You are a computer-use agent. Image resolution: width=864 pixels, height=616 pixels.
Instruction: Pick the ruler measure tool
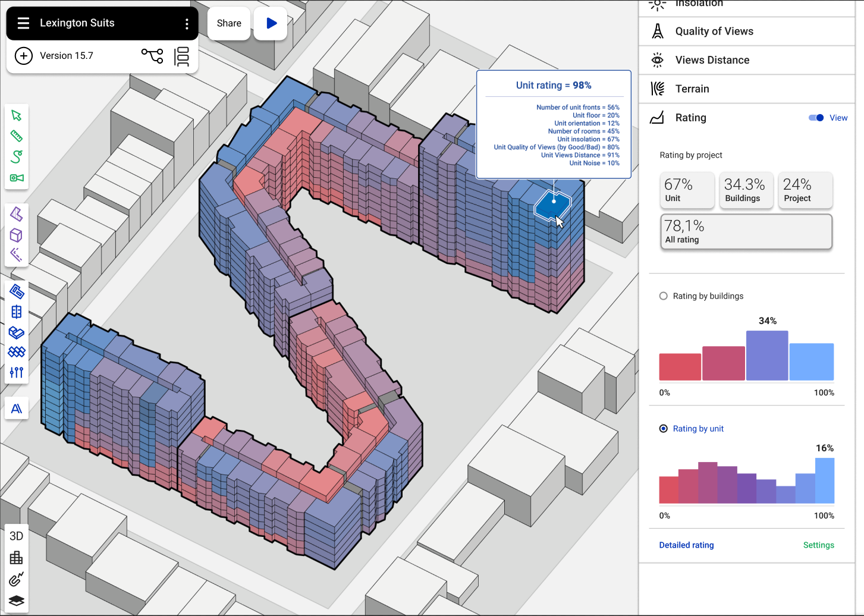point(16,136)
